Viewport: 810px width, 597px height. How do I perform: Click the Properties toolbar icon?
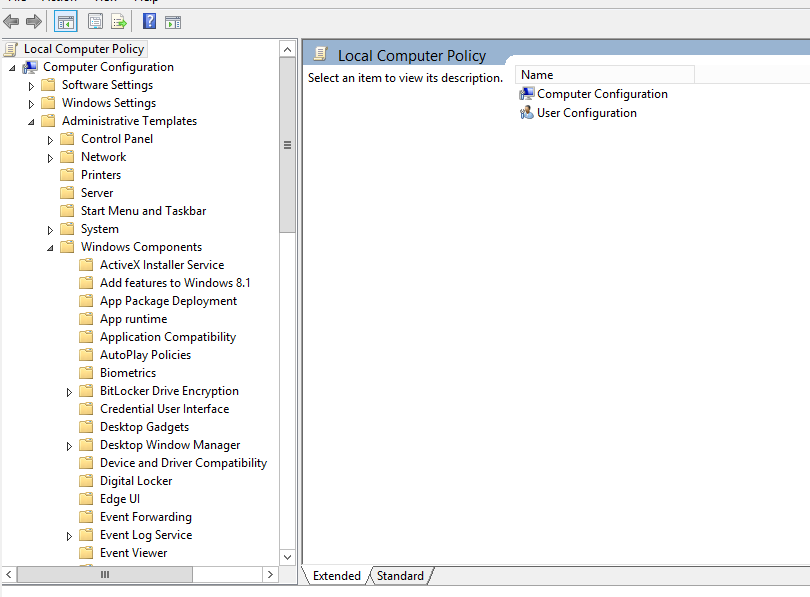pyautogui.click(x=95, y=22)
